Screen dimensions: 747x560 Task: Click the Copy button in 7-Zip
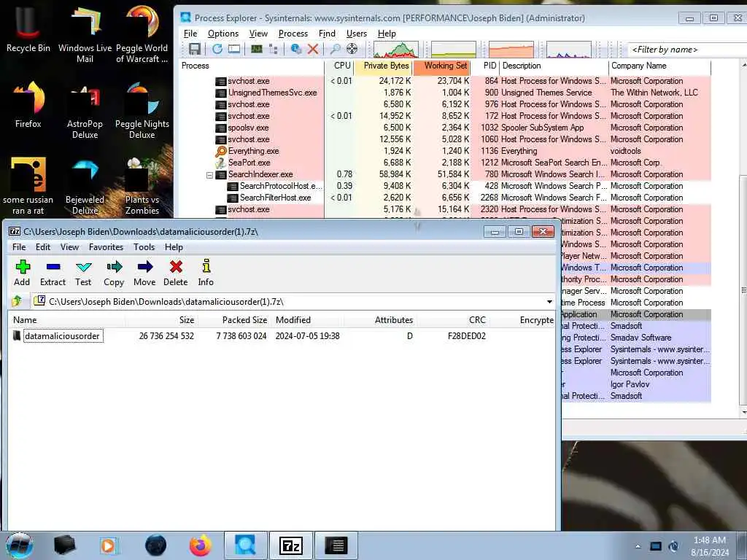coord(114,273)
